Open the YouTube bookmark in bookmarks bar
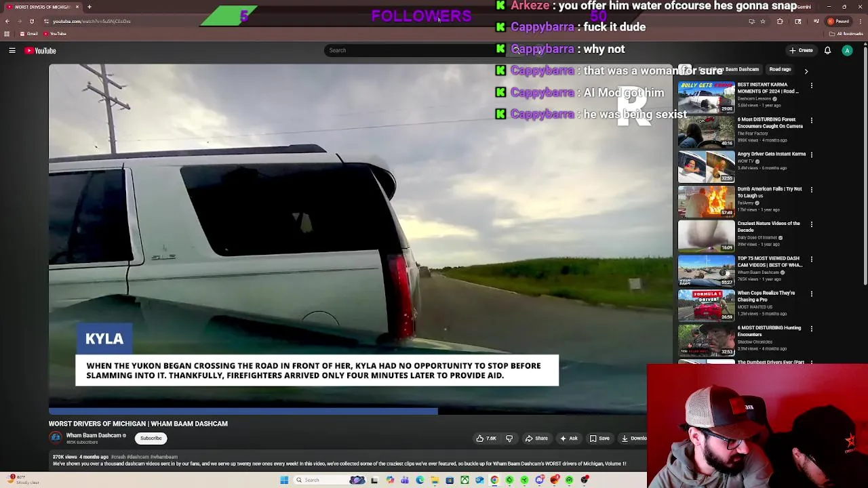This screenshot has width=868, height=488. [55, 34]
